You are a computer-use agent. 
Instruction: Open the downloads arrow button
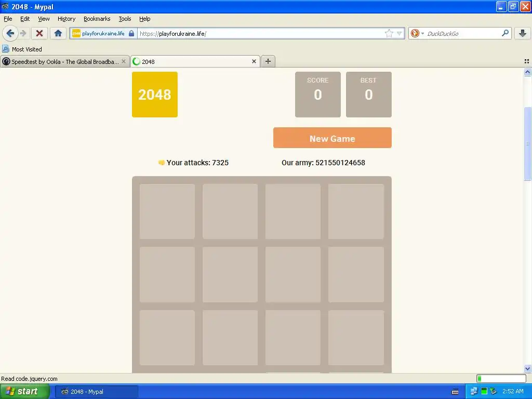(x=523, y=33)
